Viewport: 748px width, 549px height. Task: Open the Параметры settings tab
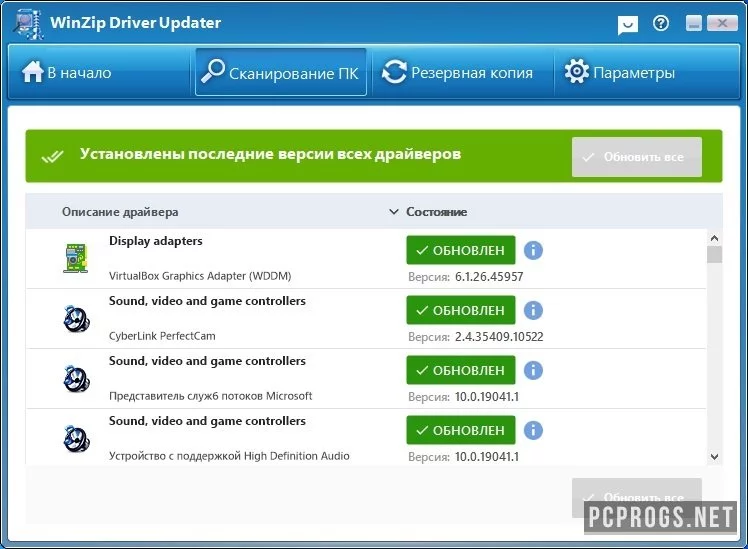click(646, 73)
